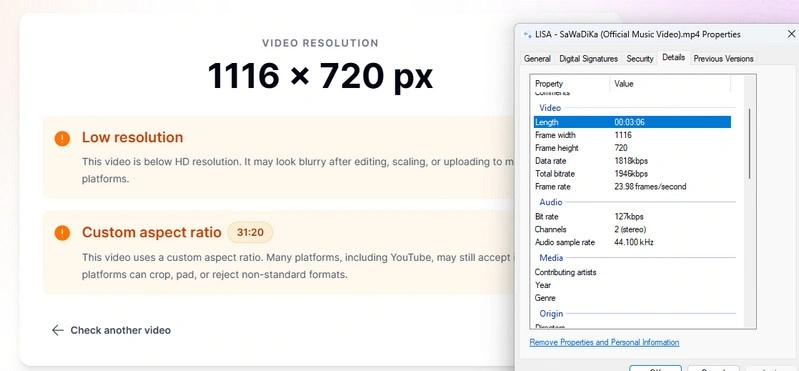Click the 1116 value of Frame width
Screen dimensions: 799x371
pyautogui.click(x=623, y=135)
